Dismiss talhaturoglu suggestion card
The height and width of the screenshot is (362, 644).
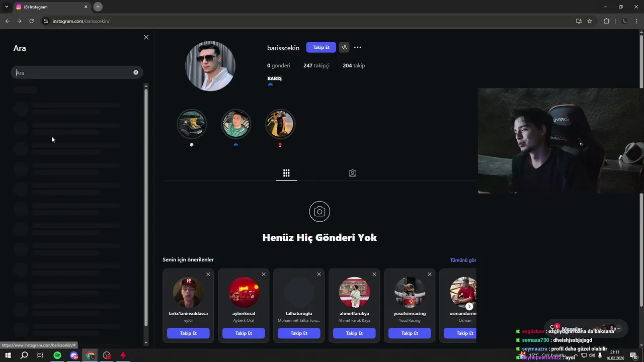coord(319,274)
